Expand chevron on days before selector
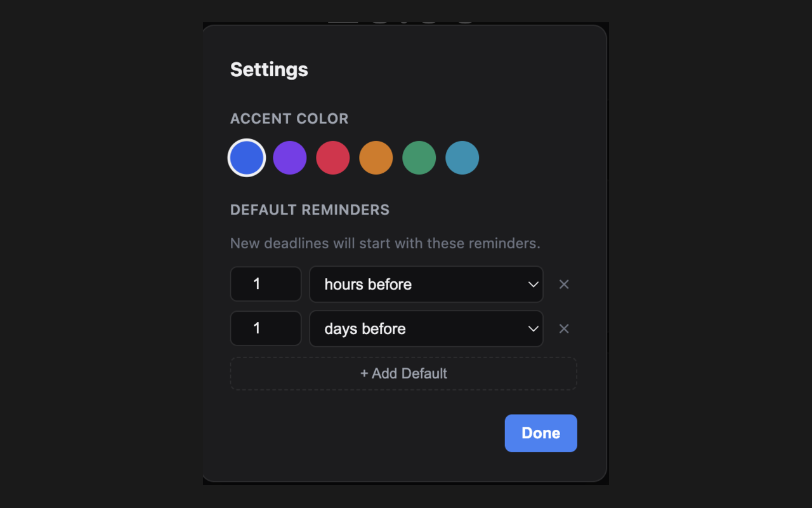812x508 pixels. pos(534,329)
